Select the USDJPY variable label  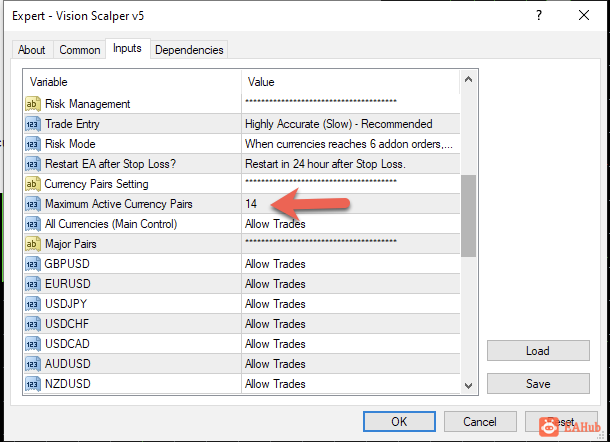pos(66,304)
